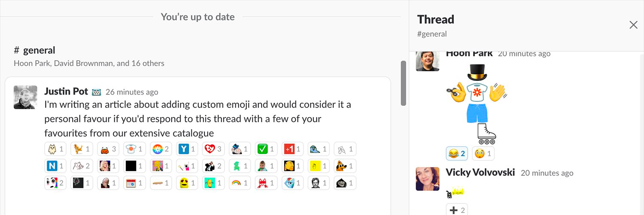
Task: Click the heart-eyes yellow face reaction
Action: click(x=187, y=183)
